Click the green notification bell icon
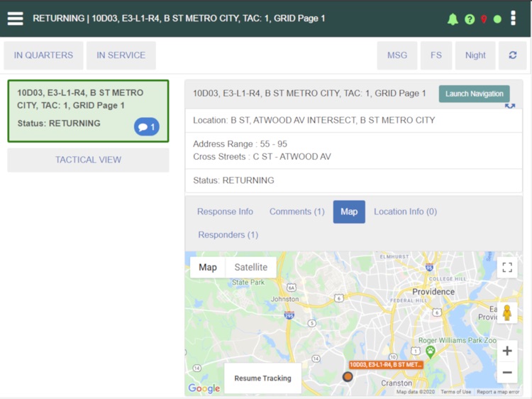The height and width of the screenshot is (399, 532). pyautogui.click(x=453, y=19)
